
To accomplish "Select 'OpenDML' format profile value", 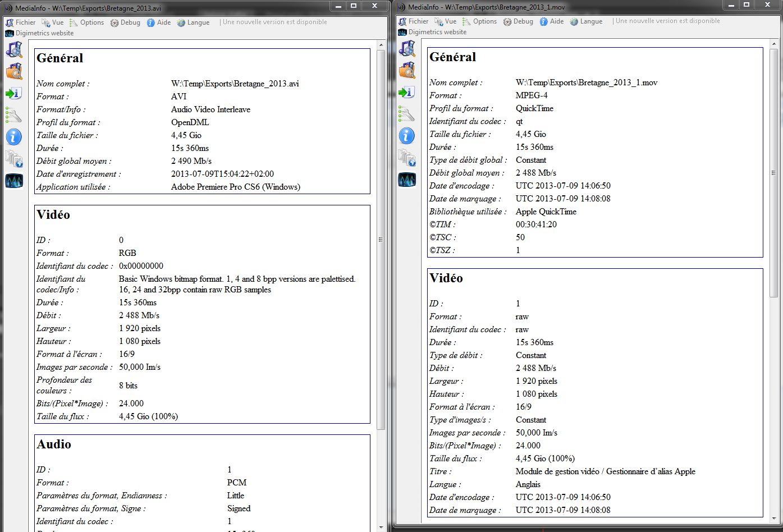I will pyautogui.click(x=190, y=122).
